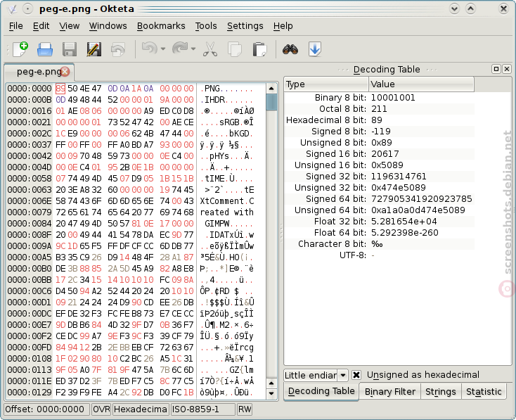Open the Settings menu
The image size is (516, 420).
[x=245, y=26]
